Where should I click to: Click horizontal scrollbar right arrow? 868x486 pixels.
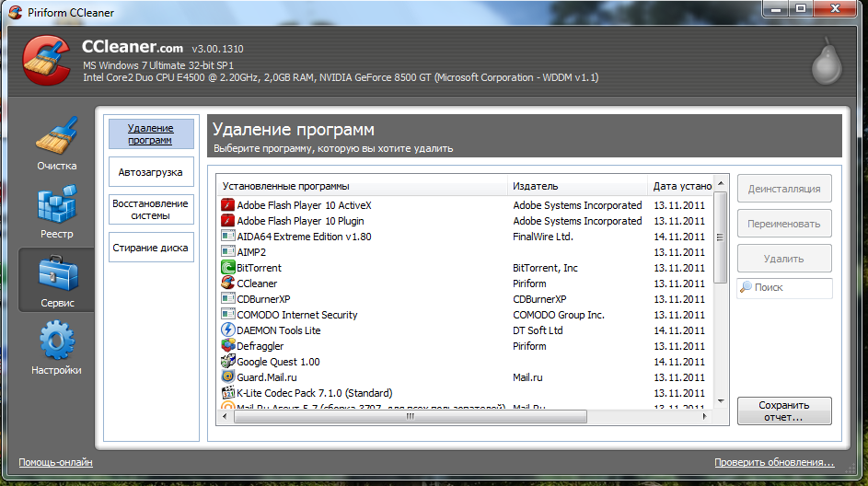(x=705, y=416)
